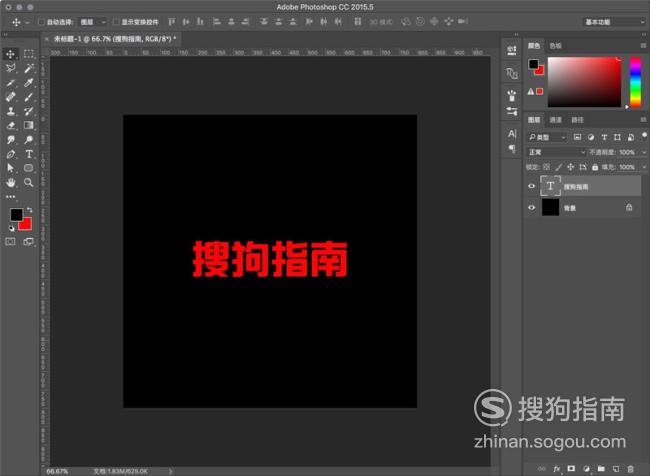This screenshot has width=650, height=476.
Task: Select the Pen tool
Action: point(10,154)
